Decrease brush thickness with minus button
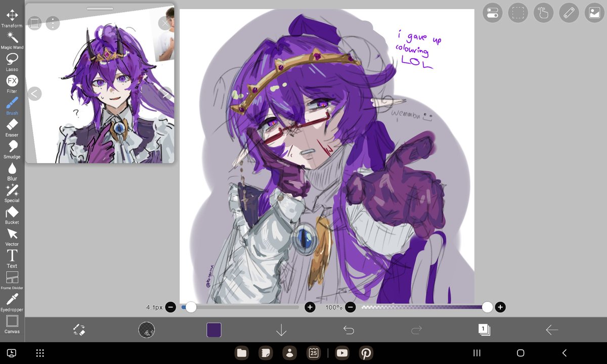 pyautogui.click(x=171, y=307)
